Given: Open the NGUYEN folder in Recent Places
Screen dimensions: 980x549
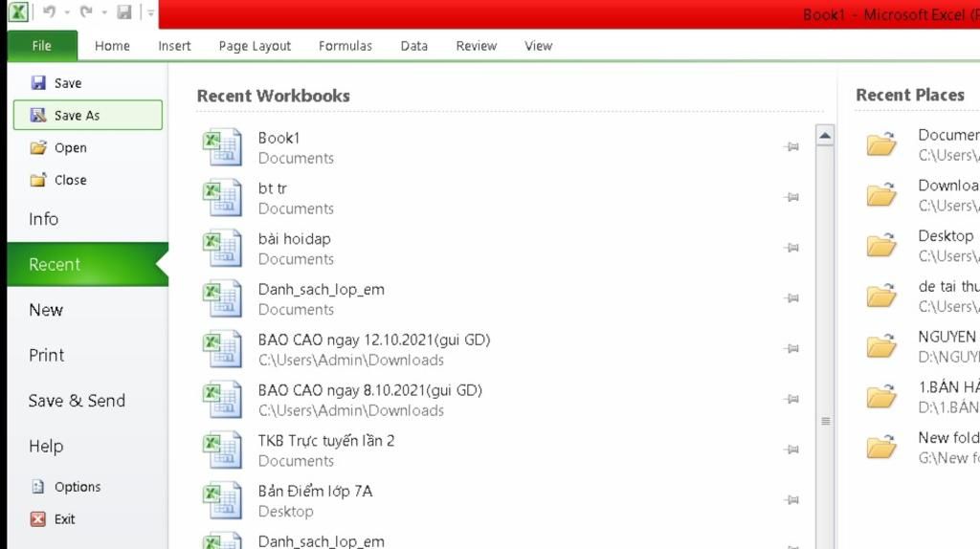Looking at the screenshot, I should [918, 346].
